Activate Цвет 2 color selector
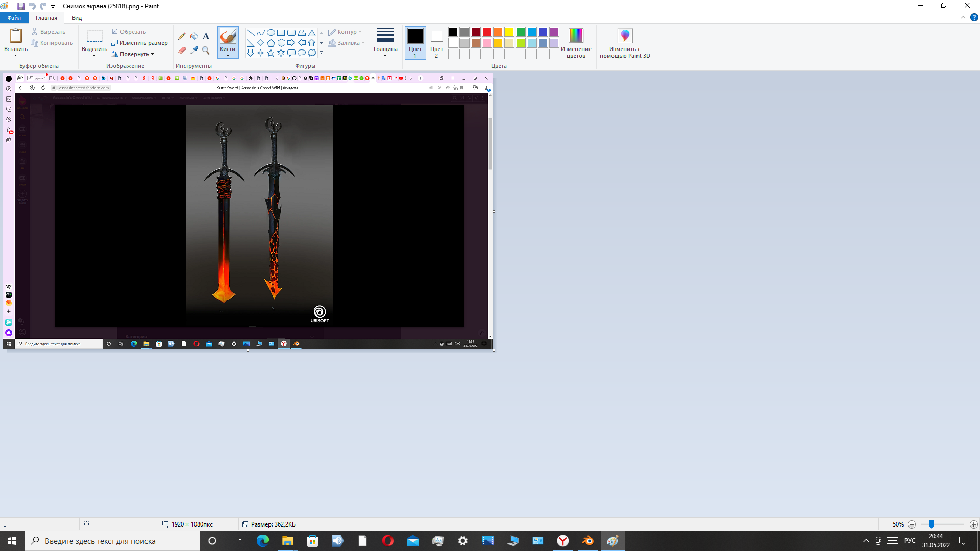 (436, 42)
